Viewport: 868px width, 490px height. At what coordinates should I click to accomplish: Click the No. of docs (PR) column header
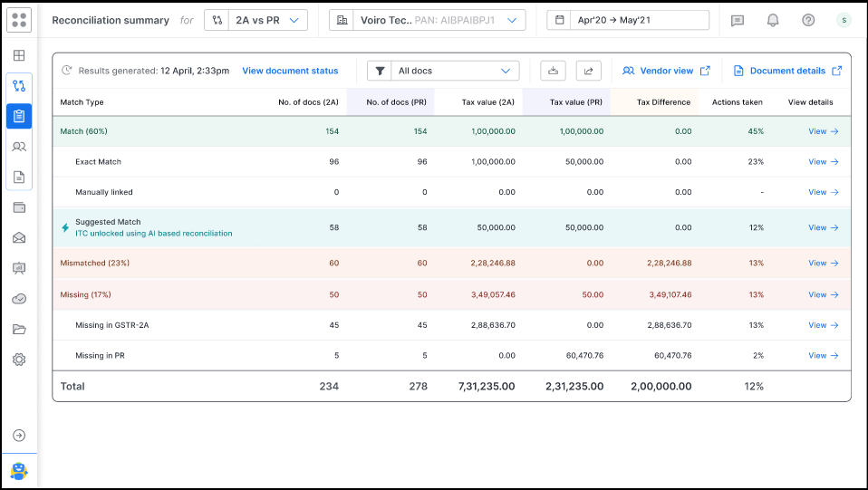[x=396, y=102]
